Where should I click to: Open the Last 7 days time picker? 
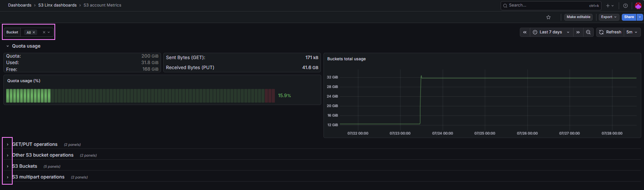[551, 32]
